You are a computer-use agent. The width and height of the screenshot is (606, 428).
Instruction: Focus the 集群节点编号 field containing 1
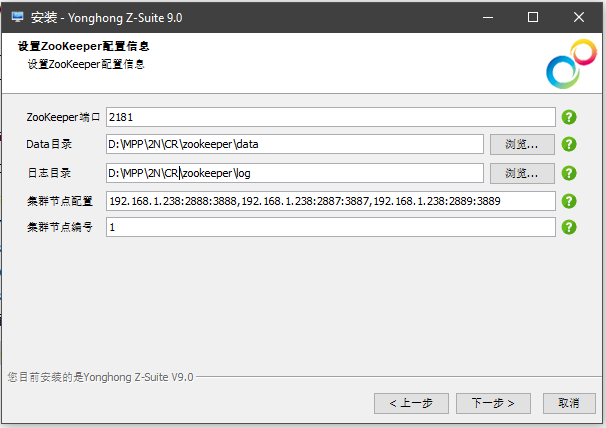(331, 227)
